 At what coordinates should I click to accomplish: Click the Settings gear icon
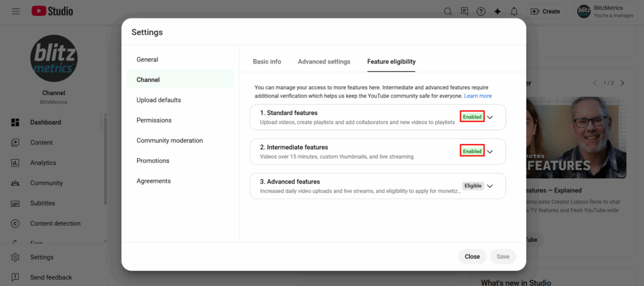pyautogui.click(x=16, y=257)
